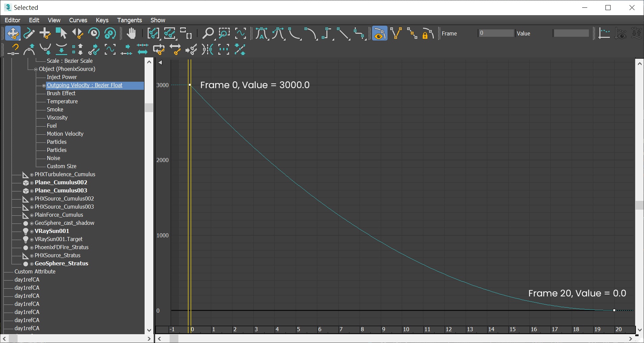Choose the Region Keys selection tool

point(61,33)
